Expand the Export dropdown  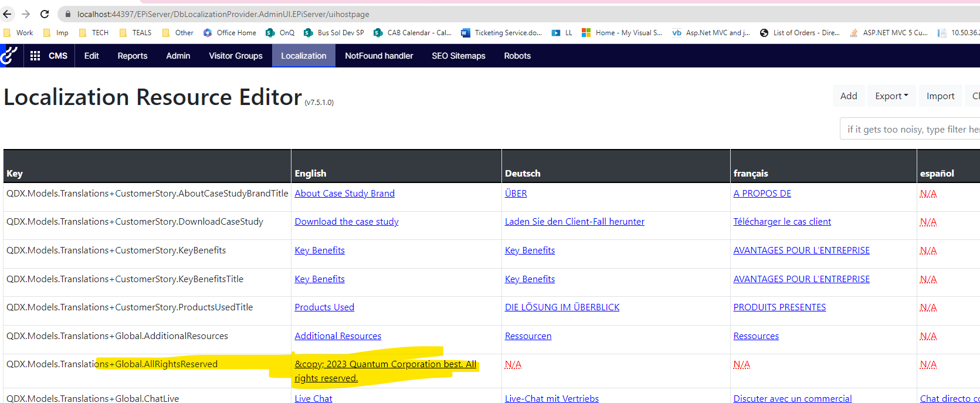tap(891, 96)
